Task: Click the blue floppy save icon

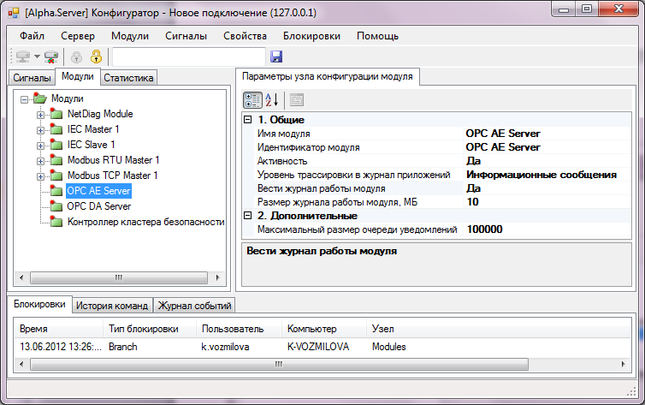Action: click(276, 56)
